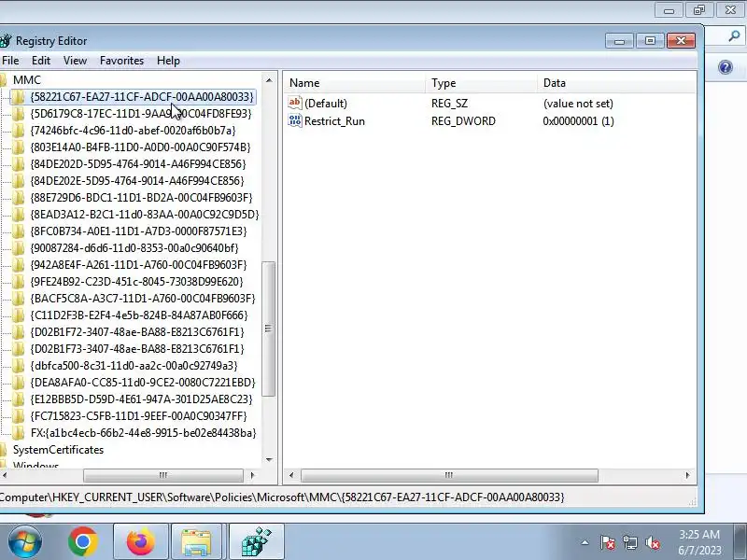Select the SystemCertificates key

58,450
